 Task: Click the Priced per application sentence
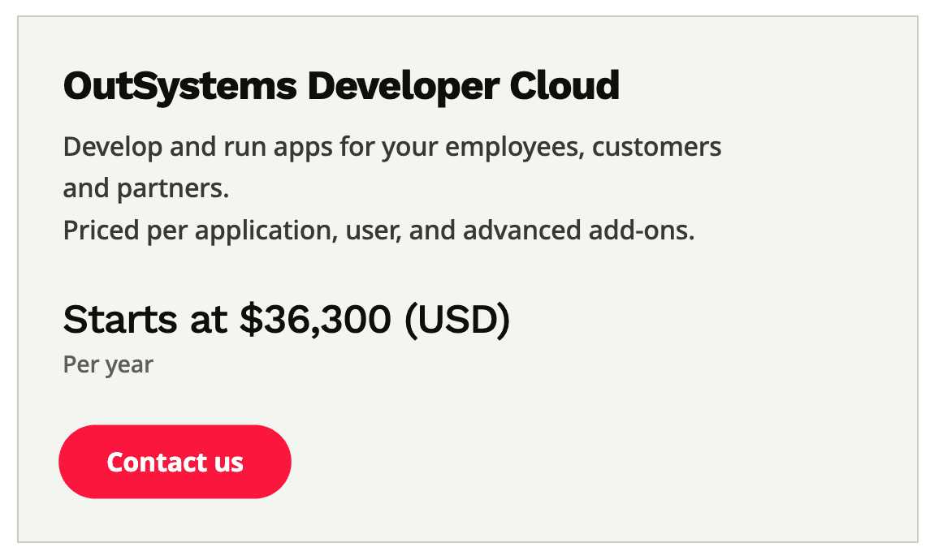click(378, 230)
